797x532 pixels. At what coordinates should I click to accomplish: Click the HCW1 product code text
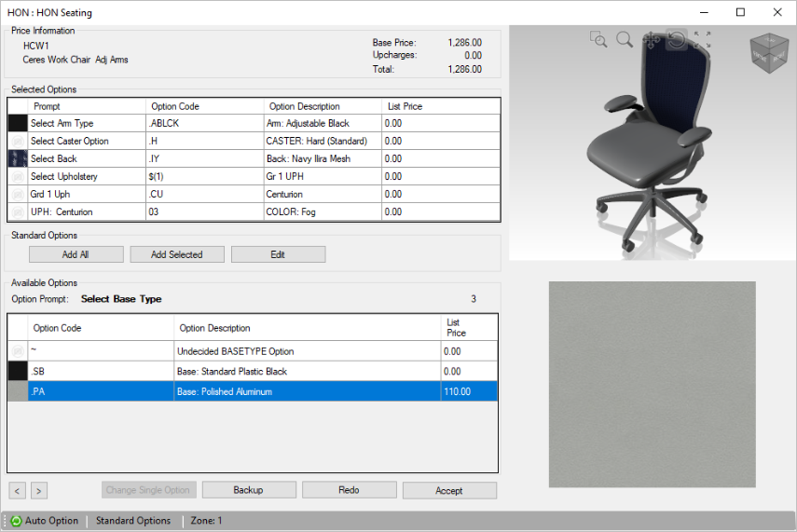pos(36,46)
